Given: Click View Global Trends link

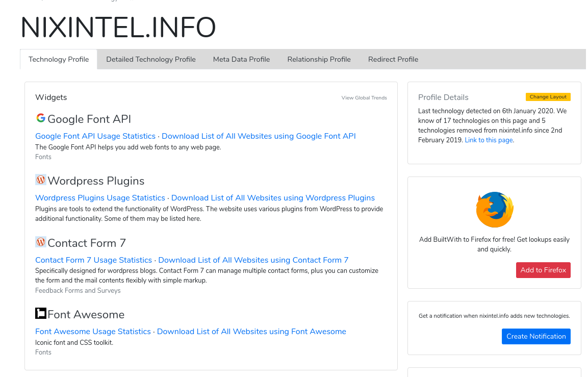Looking at the screenshot, I should 364,98.
